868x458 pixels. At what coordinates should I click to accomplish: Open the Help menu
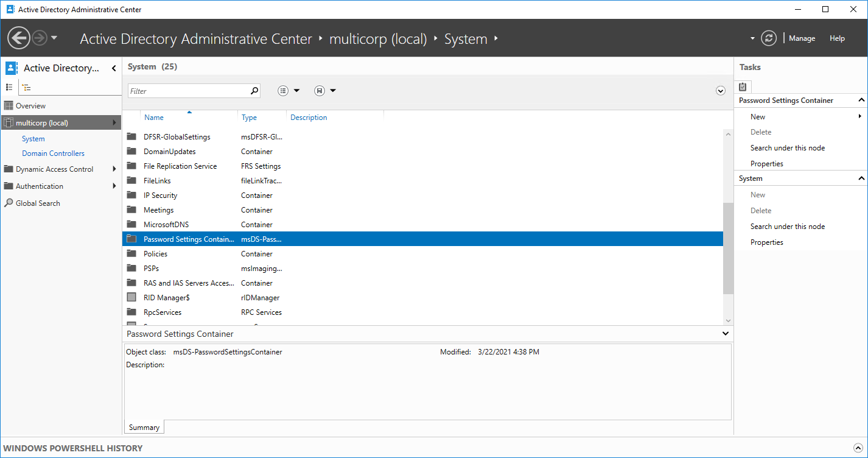[837, 38]
